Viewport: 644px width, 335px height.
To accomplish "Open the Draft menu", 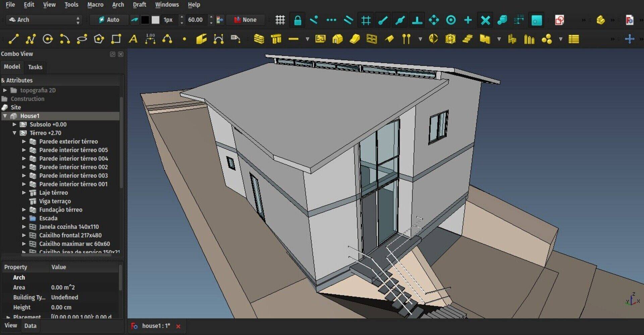I will (x=139, y=5).
